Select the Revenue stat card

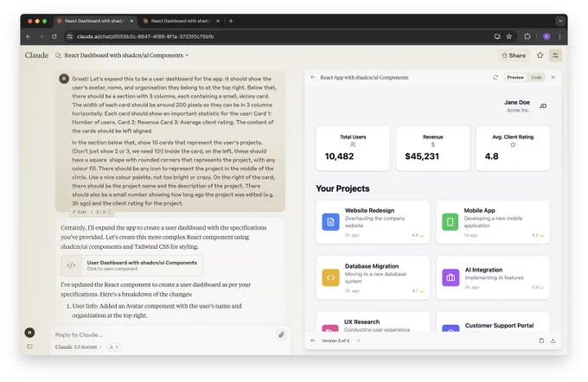(432, 148)
